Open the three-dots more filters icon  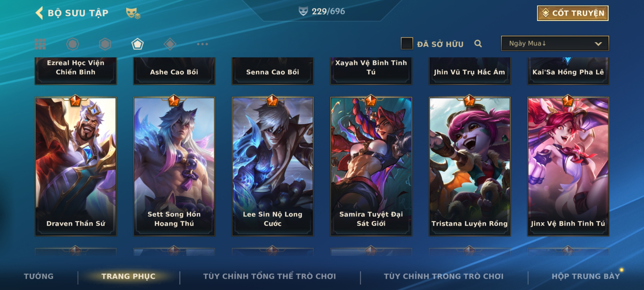point(202,44)
